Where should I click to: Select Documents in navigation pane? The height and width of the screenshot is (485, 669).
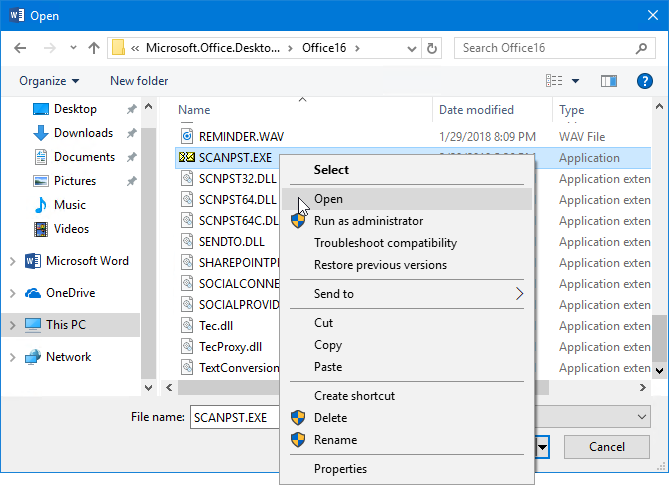tap(84, 157)
